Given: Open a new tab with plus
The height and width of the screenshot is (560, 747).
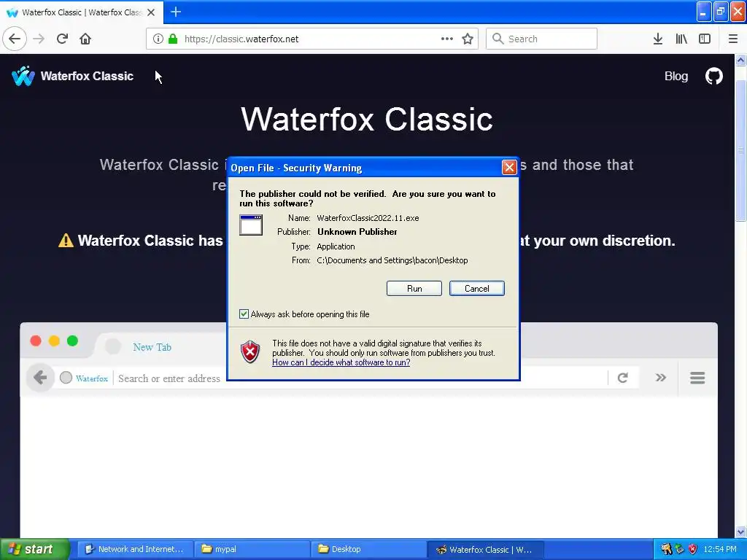Looking at the screenshot, I should [x=176, y=12].
